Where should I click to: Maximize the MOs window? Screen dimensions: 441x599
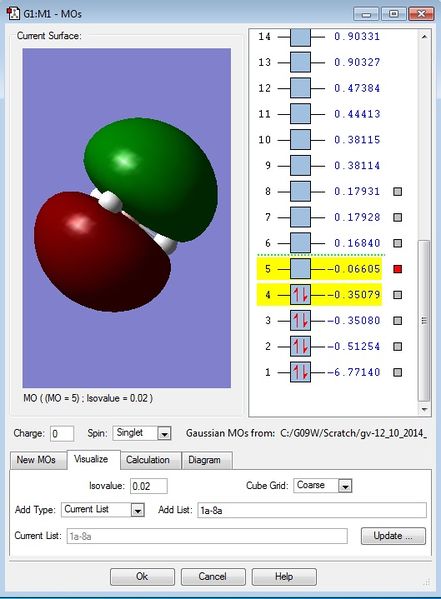394,14
